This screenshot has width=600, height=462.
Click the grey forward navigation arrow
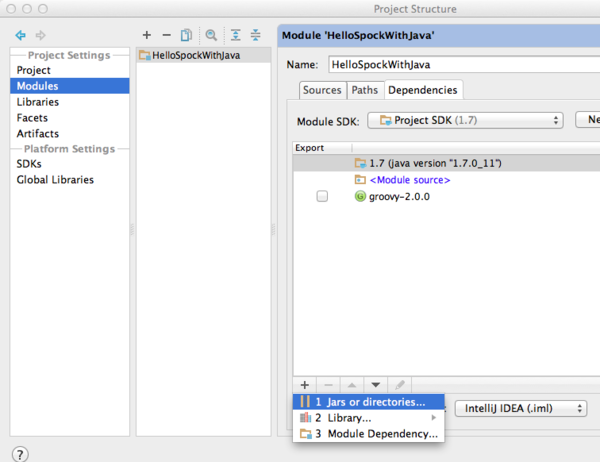(40, 35)
